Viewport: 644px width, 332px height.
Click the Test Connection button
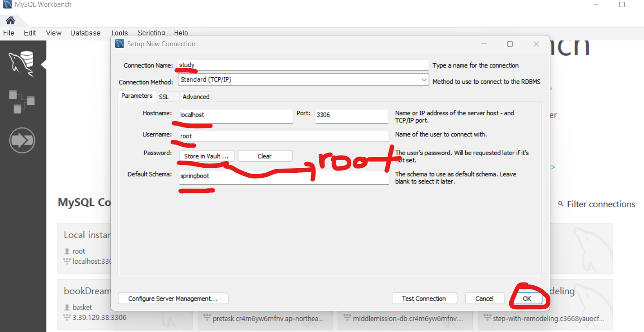coord(424,298)
